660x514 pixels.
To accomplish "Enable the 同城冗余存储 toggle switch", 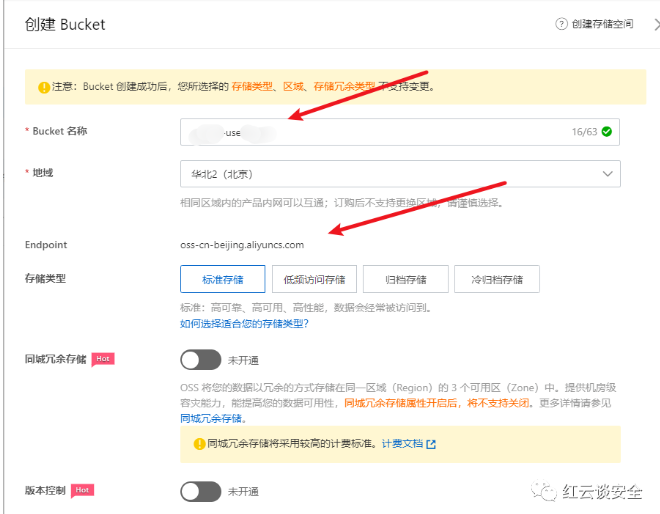I will click(x=200, y=359).
